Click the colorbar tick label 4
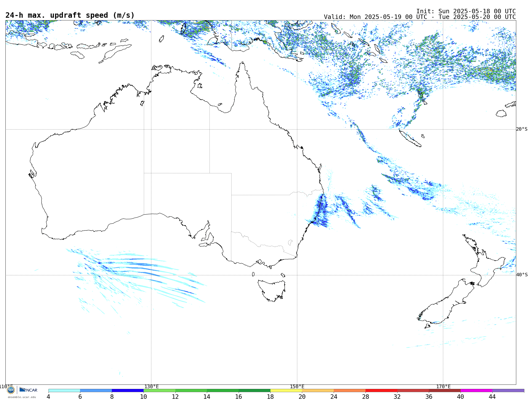This screenshot has height=400, width=532. coord(49,397)
